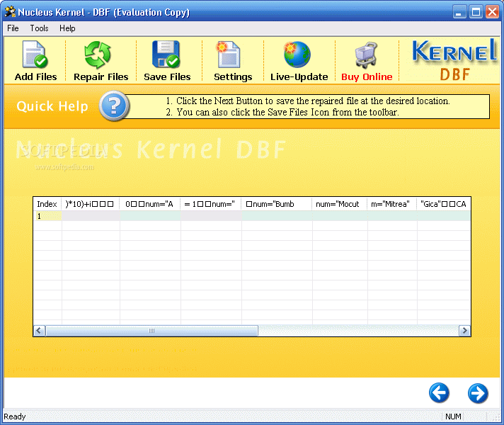Minimize the Nucleus Kernel window
This screenshot has height=425, width=504.
coord(459,12)
